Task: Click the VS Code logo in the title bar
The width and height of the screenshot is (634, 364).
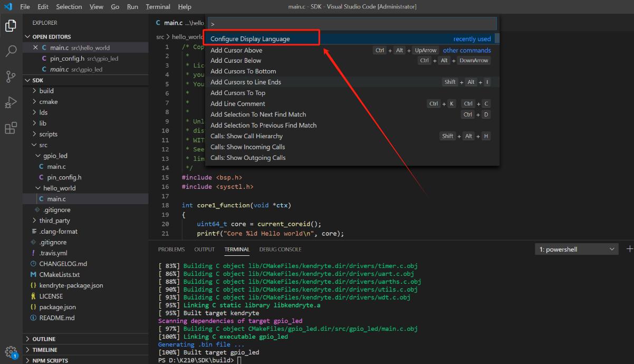Action: point(8,7)
